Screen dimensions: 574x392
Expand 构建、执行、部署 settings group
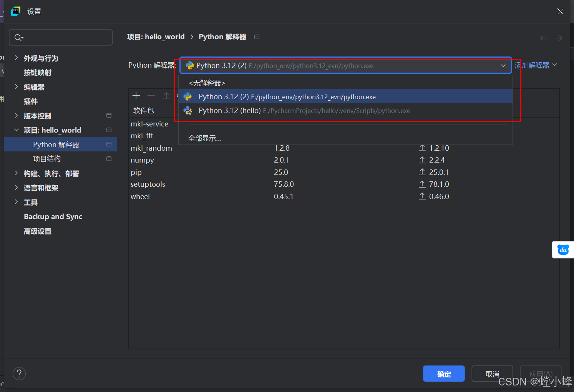[16, 173]
